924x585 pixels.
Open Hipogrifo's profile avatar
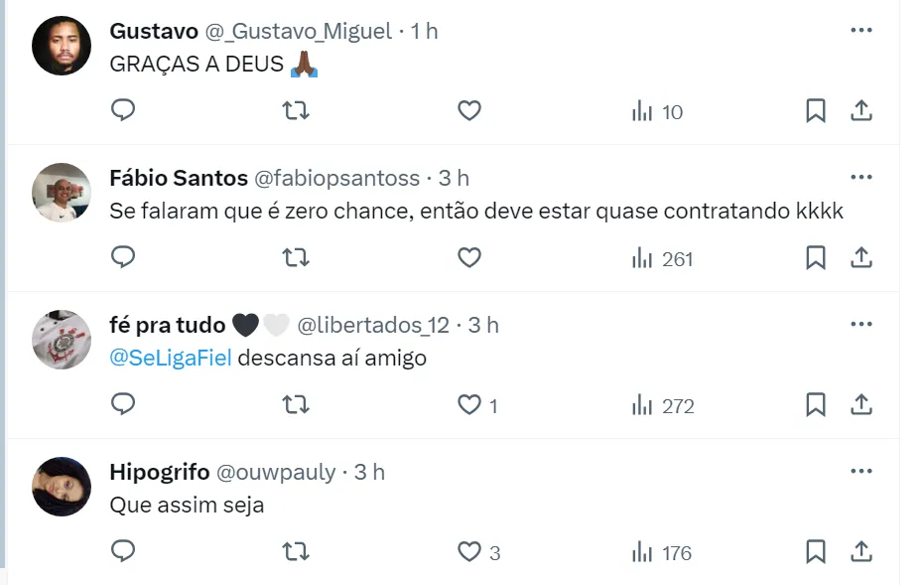coord(62,487)
